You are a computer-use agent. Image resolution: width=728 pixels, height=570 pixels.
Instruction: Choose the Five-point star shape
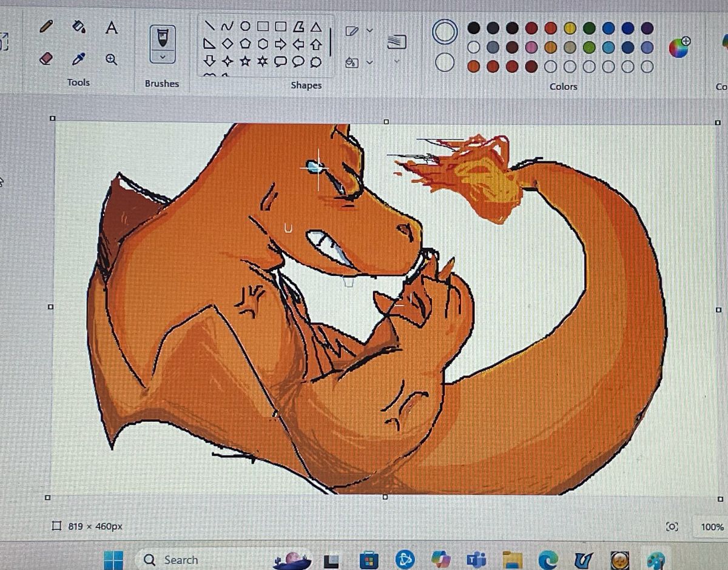pos(245,61)
